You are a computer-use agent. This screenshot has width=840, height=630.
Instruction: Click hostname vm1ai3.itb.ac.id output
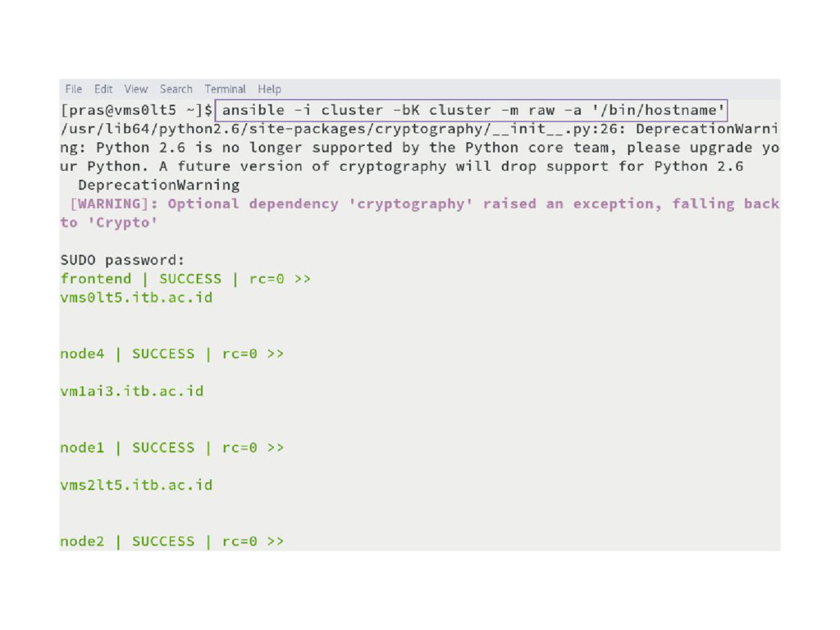click(x=132, y=391)
